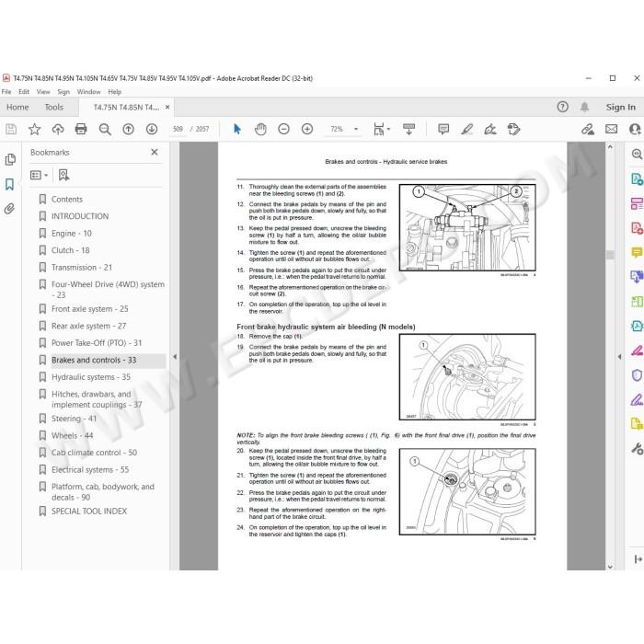The width and height of the screenshot is (644, 644).
Task: Click the Sign In button
Action: [x=621, y=108]
